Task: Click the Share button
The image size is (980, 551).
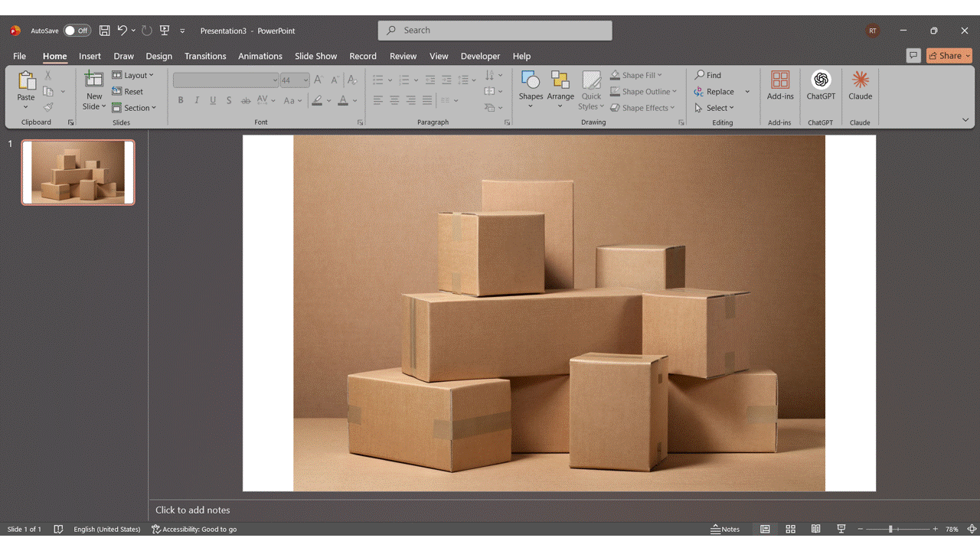Action: 949,55
